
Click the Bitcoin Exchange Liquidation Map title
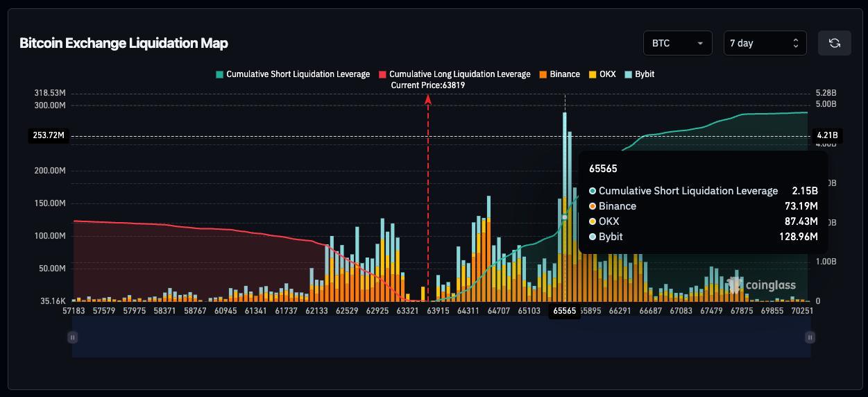point(124,43)
